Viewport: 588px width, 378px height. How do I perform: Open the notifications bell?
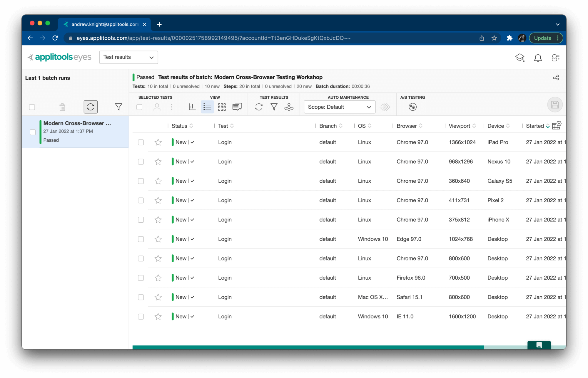(538, 58)
